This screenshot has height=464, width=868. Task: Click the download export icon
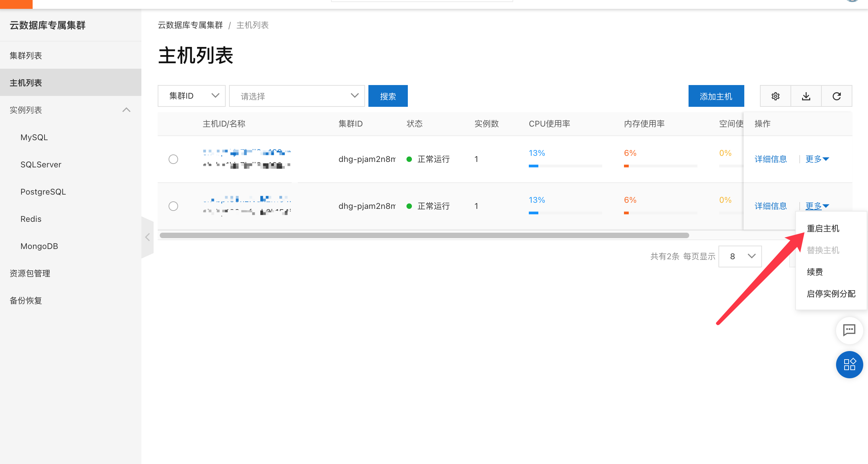806,96
